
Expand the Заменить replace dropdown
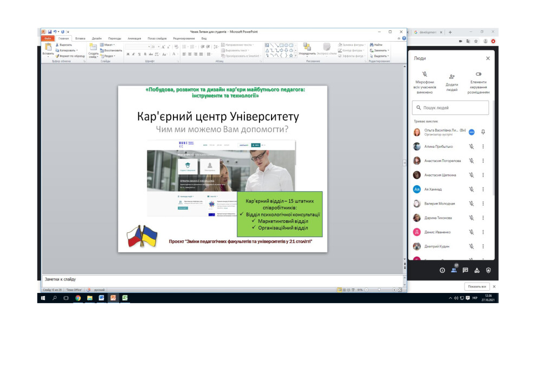click(x=379, y=50)
